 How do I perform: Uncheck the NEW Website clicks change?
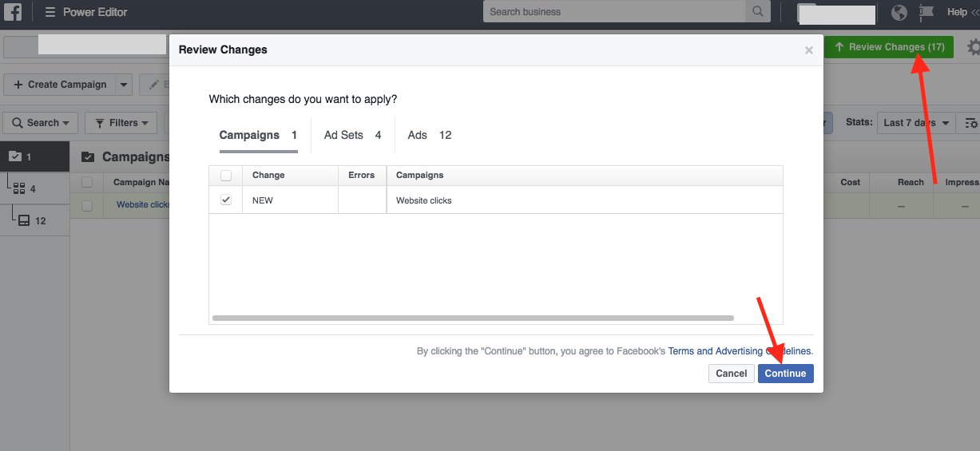click(226, 200)
